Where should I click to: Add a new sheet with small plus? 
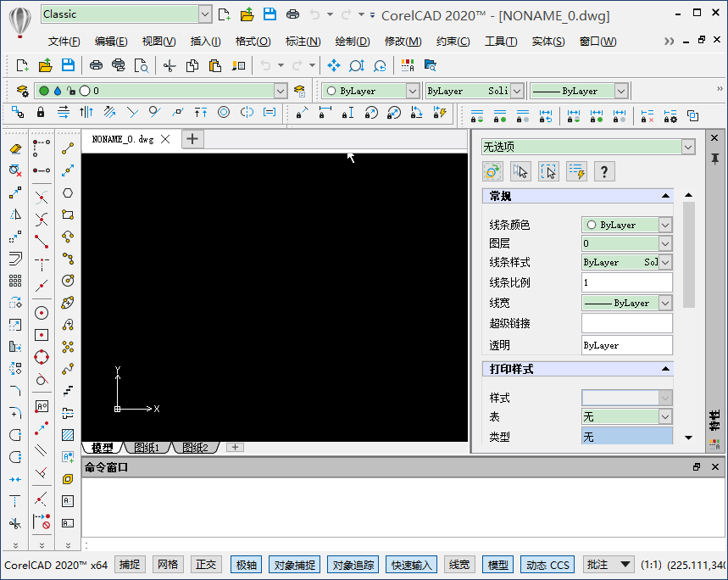click(235, 447)
